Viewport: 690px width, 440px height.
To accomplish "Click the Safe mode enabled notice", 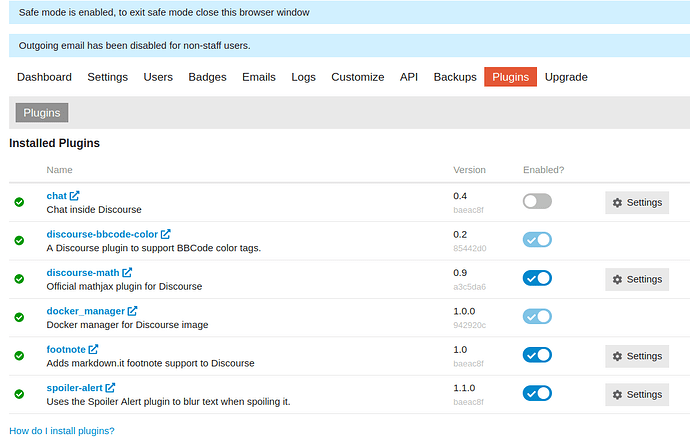I will click(349, 12).
